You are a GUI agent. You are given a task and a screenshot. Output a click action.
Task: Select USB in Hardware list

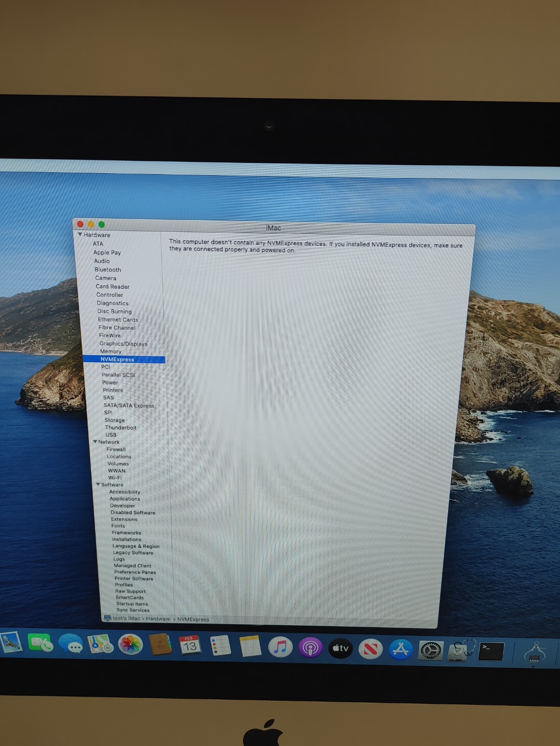(x=111, y=434)
